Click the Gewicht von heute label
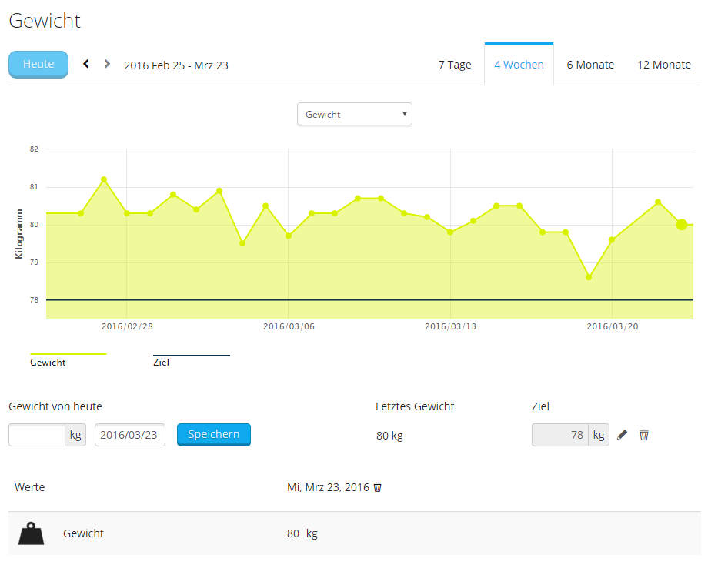The width and height of the screenshot is (728, 565). [x=55, y=406]
